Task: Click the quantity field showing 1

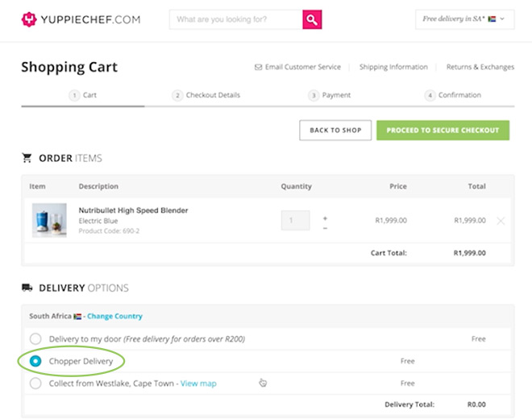Action: [295, 221]
